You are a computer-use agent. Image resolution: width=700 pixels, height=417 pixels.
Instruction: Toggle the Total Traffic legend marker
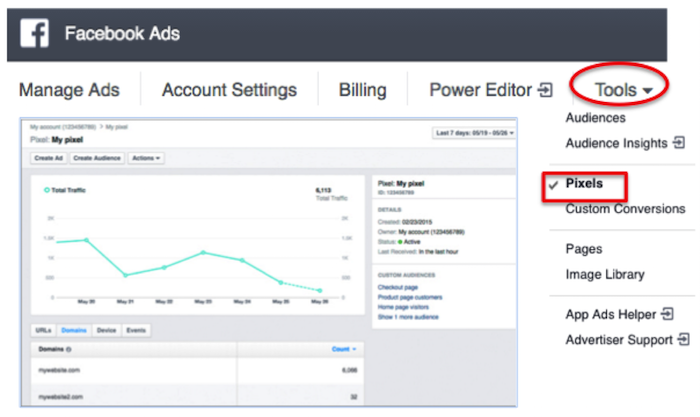[46, 190]
